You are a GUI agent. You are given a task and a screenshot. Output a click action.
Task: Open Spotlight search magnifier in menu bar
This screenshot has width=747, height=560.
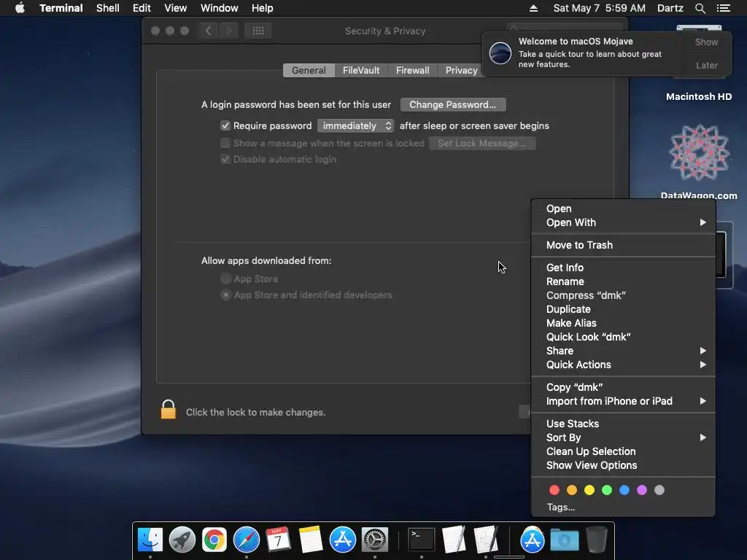(x=700, y=8)
